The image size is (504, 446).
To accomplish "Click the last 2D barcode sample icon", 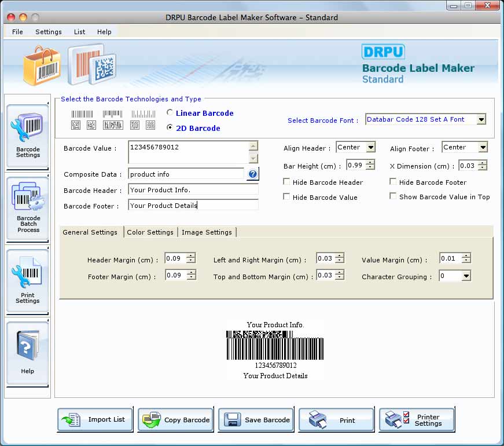I will [150, 125].
